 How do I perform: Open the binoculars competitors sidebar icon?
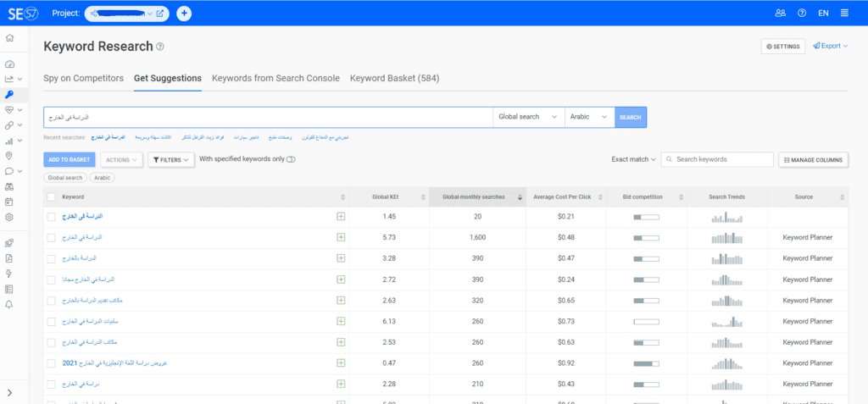pos(9,186)
